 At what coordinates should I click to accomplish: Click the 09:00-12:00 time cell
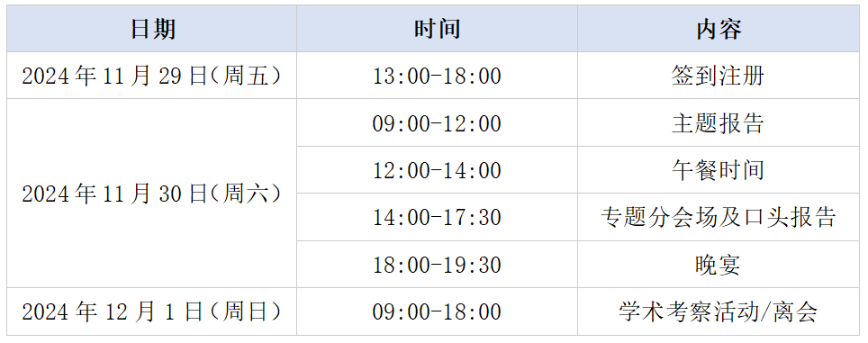[x=438, y=122]
